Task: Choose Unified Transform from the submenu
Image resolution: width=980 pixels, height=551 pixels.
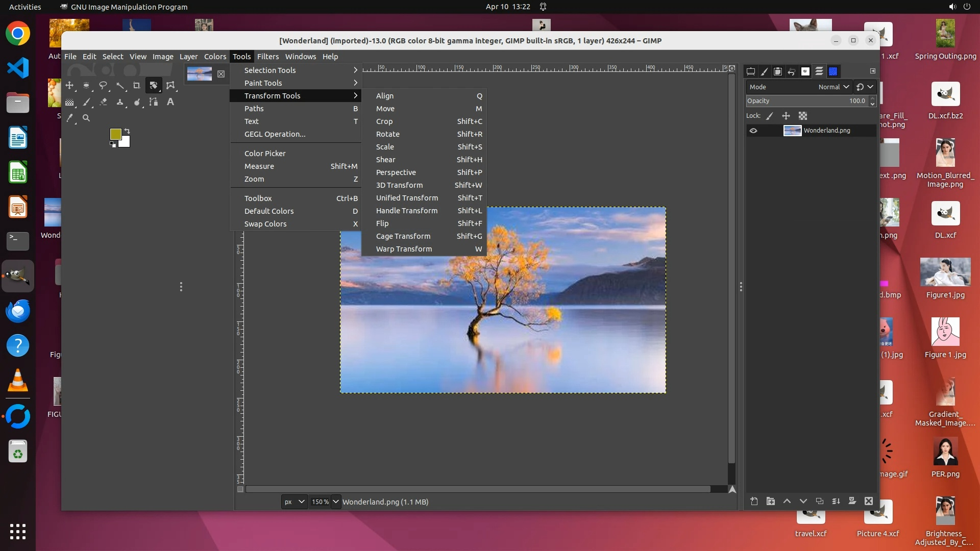Action: pos(407,198)
